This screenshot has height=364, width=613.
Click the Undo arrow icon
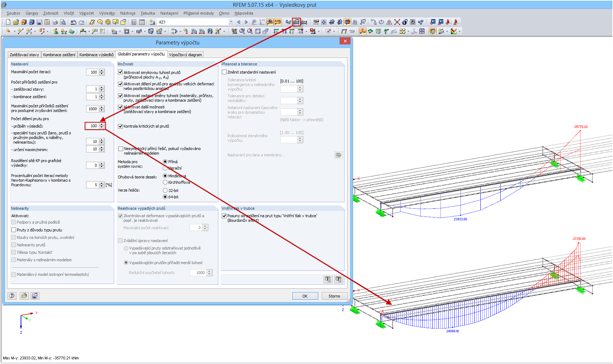point(73,22)
